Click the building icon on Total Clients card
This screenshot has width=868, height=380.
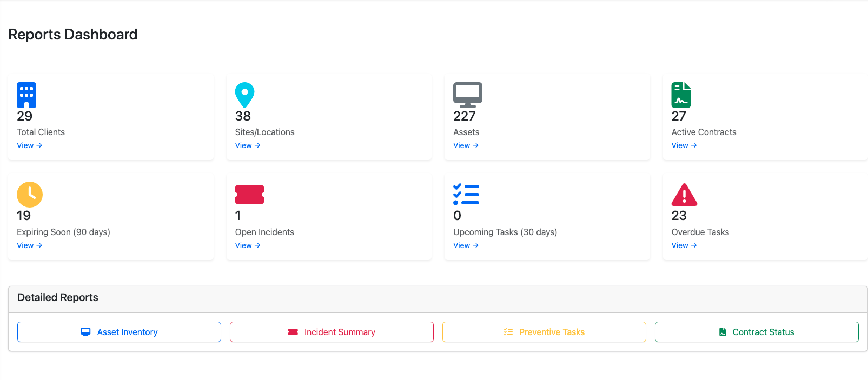pyautogui.click(x=26, y=95)
